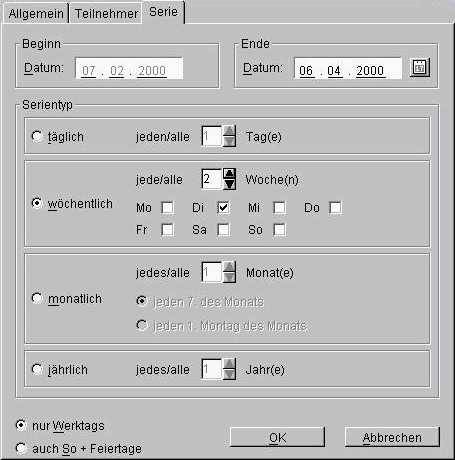
Task: Increase the Woche(n) interval with up arrow
Action: point(229,173)
